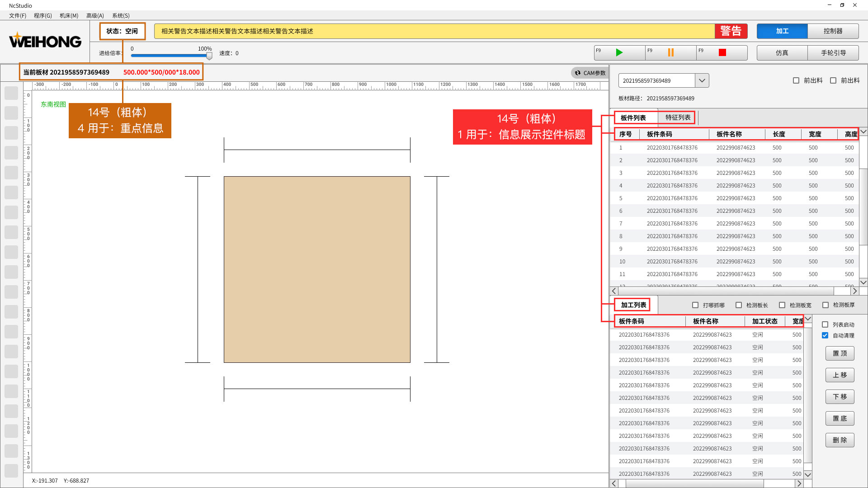This screenshot has height=488, width=868.
Task: Click the X:-191.307 coordinate readout
Action: [x=45, y=481]
